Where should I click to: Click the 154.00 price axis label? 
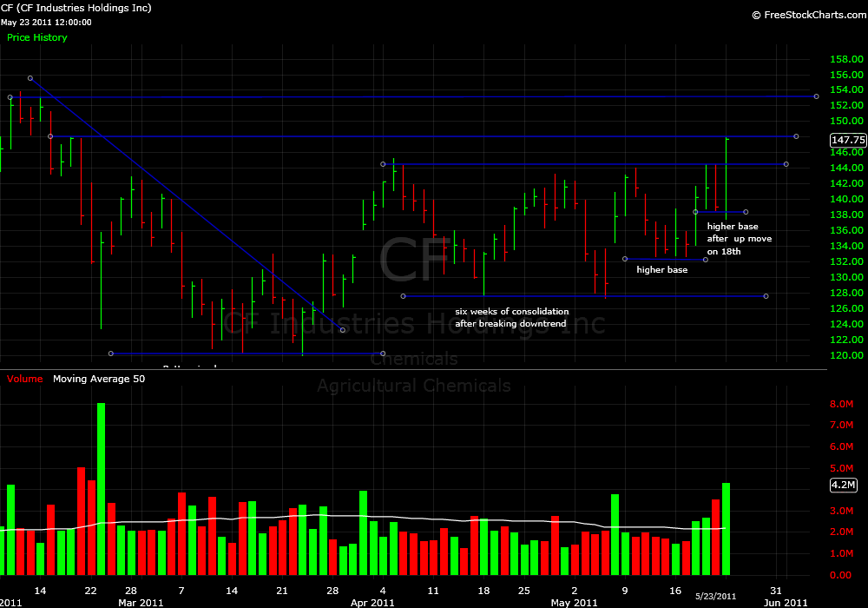[846, 89]
